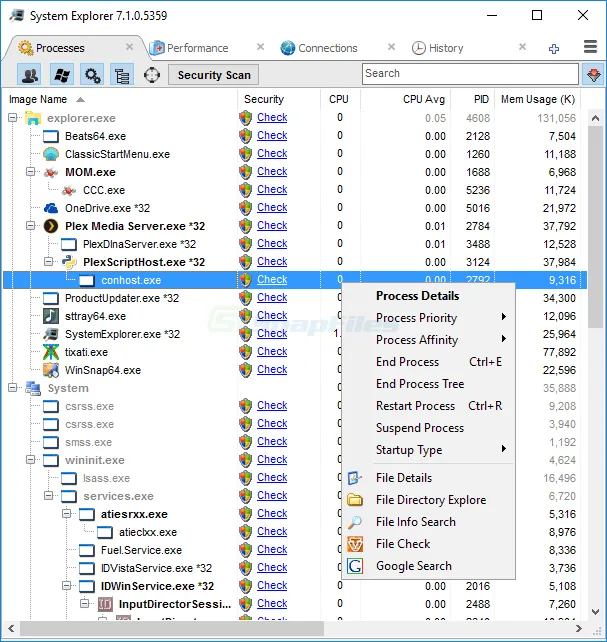This screenshot has width=607, height=642.
Task: Close the Connections tab
Action: pyautogui.click(x=391, y=47)
